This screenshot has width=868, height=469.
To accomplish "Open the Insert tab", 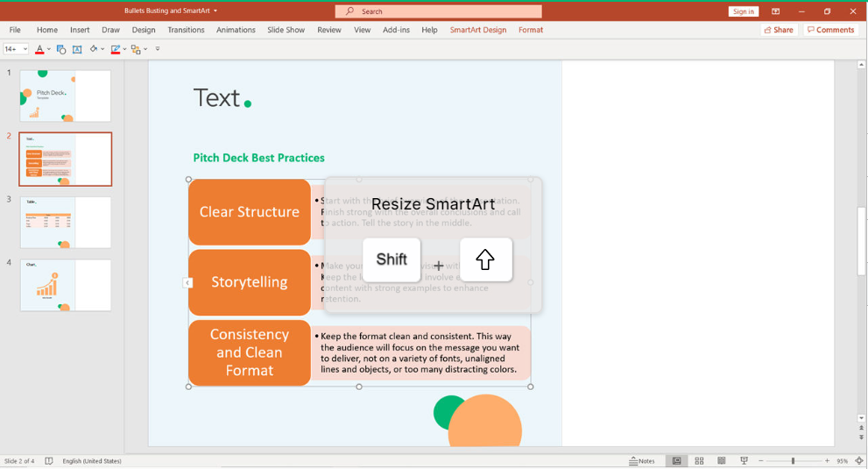I will pos(80,30).
